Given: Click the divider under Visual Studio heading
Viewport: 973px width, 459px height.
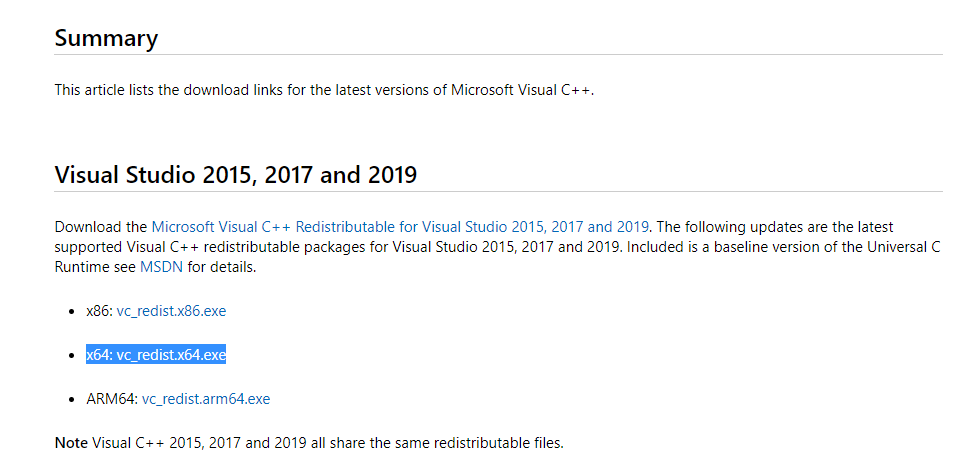Looking at the screenshot, I should pos(498,191).
